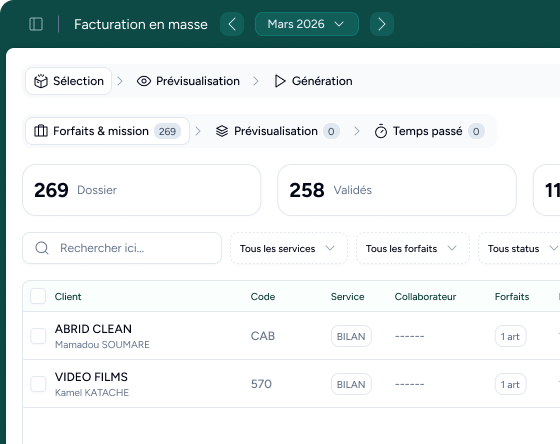Open the Tous status filter

click(520, 248)
